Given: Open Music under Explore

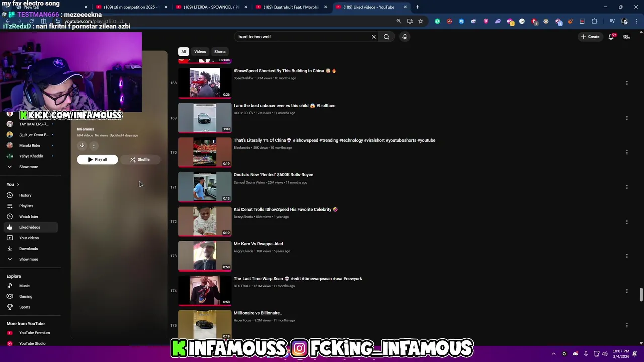Looking at the screenshot, I should (x=30, y=286).
